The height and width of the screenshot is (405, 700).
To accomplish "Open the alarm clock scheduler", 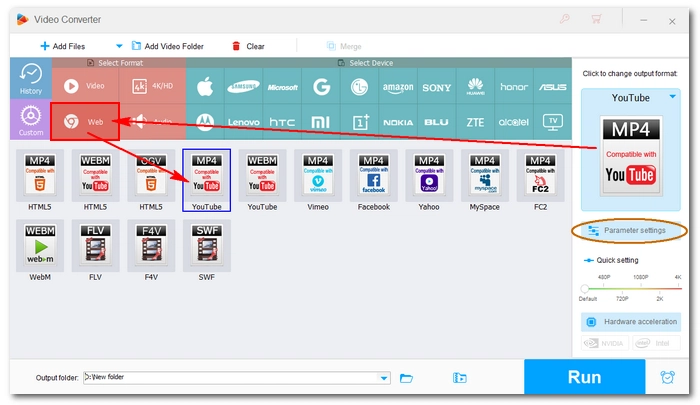I will click(667, 377).
